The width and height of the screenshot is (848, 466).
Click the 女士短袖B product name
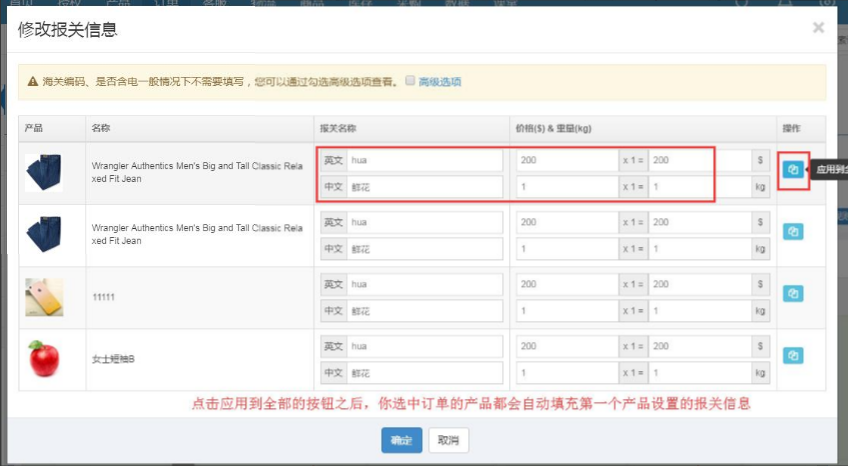113,359
